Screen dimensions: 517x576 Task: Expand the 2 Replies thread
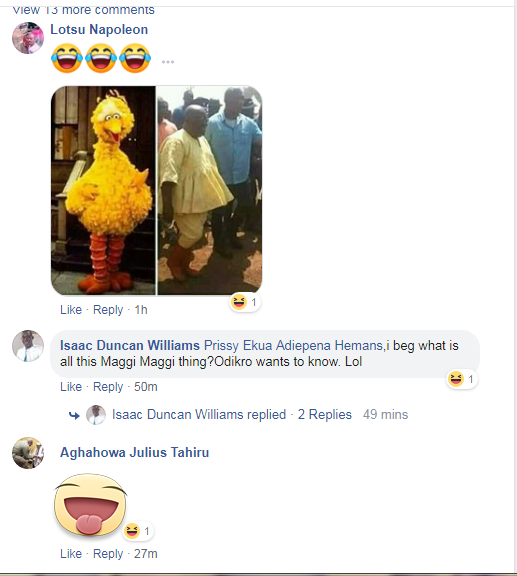(x=324, y=414)
